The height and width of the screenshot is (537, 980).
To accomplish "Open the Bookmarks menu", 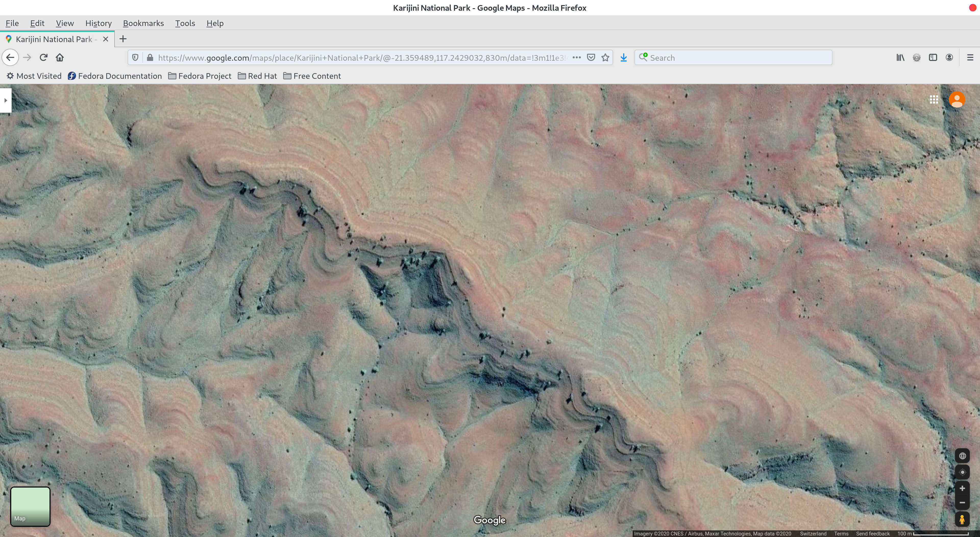I will tap(143, 23).
